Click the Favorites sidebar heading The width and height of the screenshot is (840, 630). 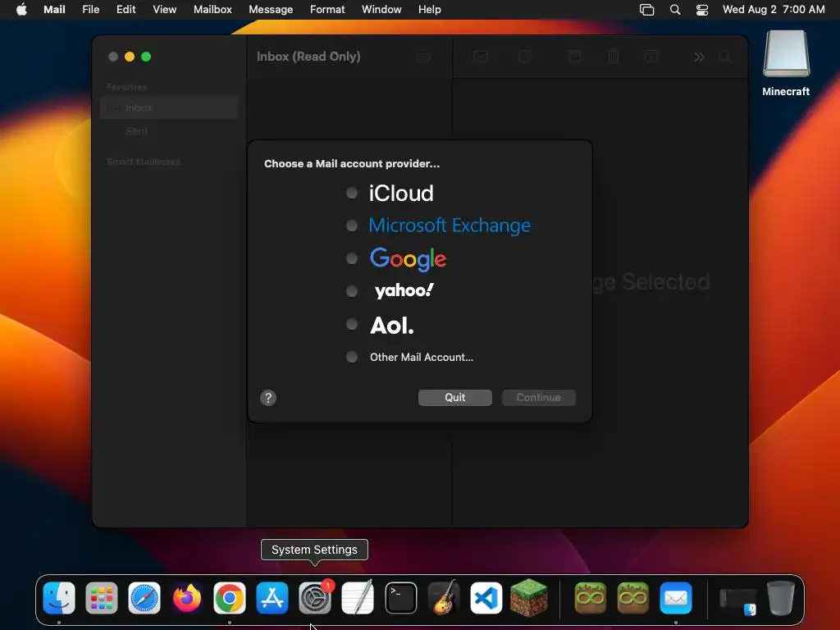127,87
